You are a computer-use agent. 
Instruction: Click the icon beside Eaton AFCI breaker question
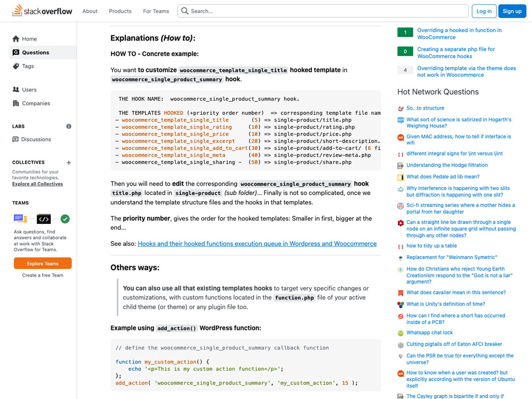[x=401, y=345]
